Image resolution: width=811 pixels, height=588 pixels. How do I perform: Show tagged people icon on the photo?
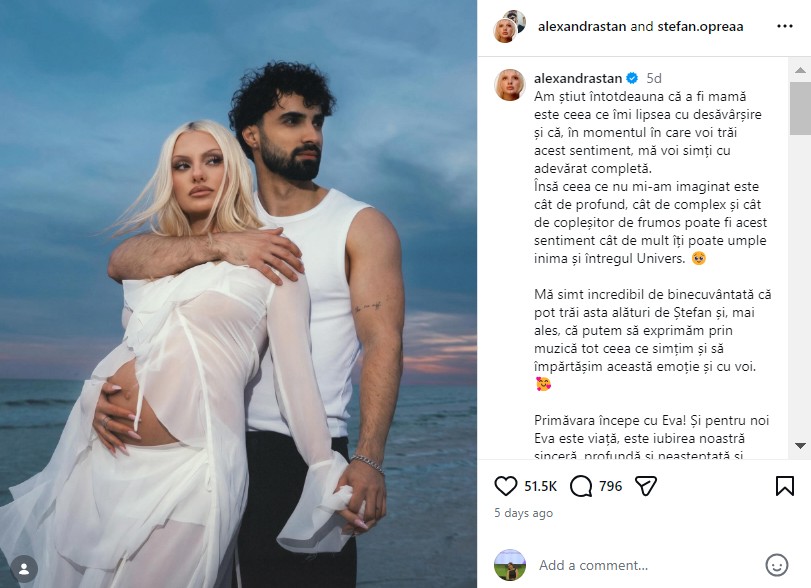24,569
